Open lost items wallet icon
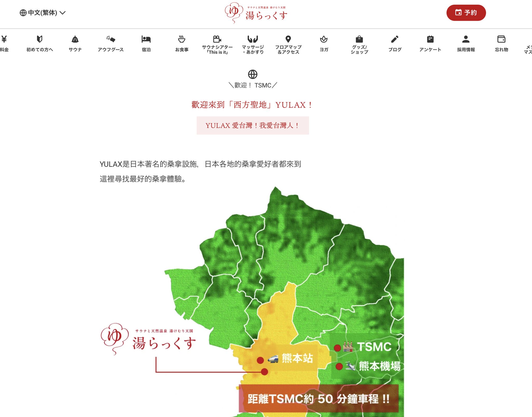This screenshot has height=417, width=532. [x=501, y=39]
